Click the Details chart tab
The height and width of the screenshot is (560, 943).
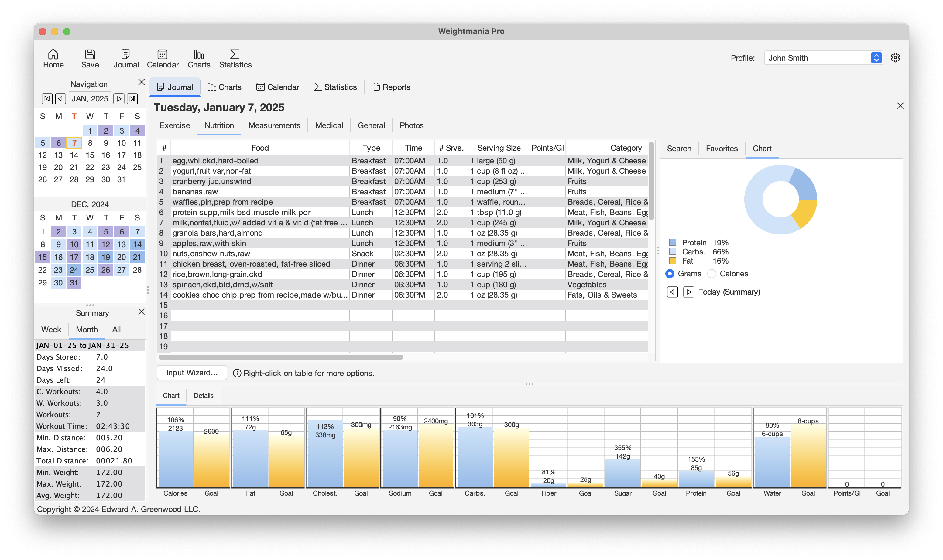pos(204,395)
